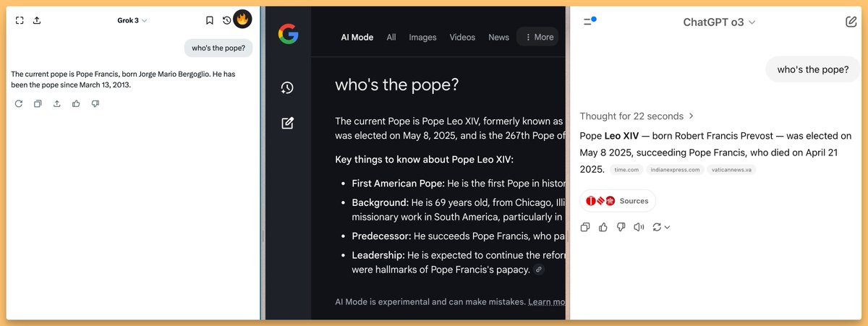The width and height of the screenshot is (868, 326).
Task: Click the Google "who's the pope?" heading
Action: [x=397, y=85]
